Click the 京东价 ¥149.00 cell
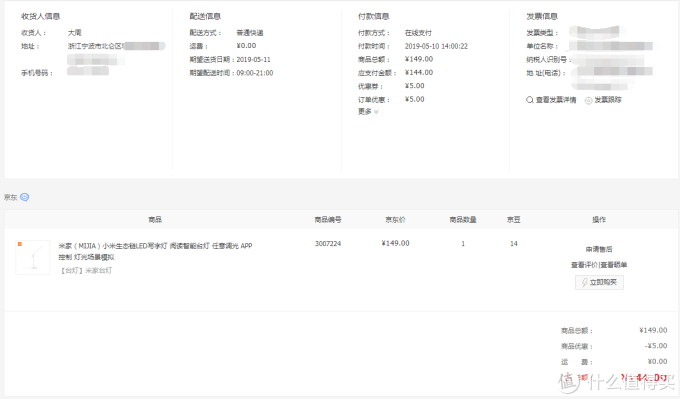This screenshot has width=680, height=399. click(395, 243)
